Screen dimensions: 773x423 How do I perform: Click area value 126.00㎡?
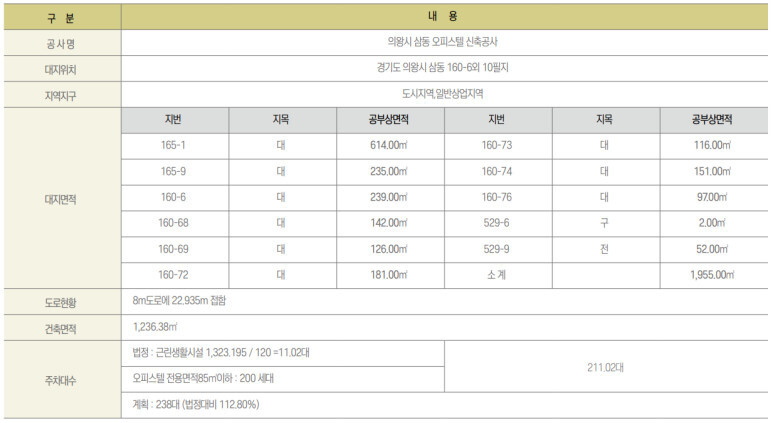pyautogui.click(x=389, y=249)
